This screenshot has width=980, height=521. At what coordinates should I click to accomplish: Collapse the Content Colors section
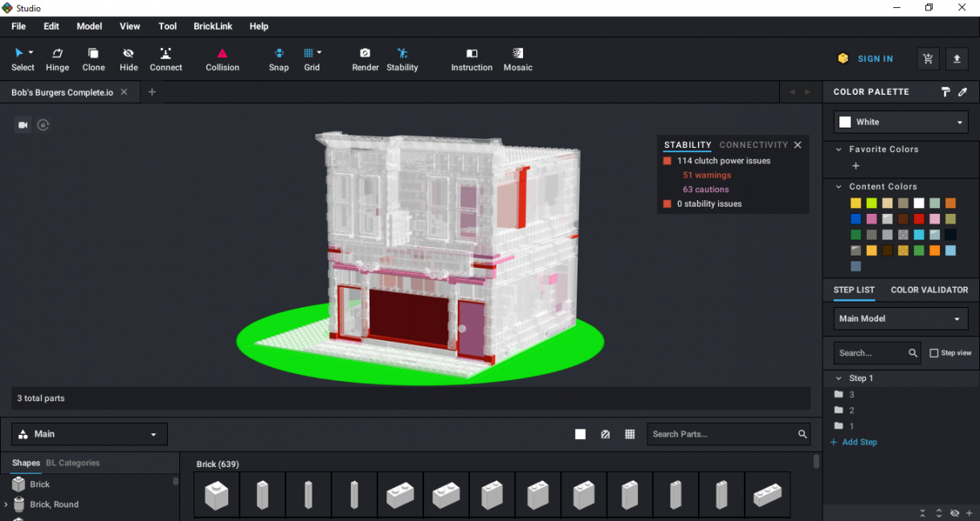point(839,187)
